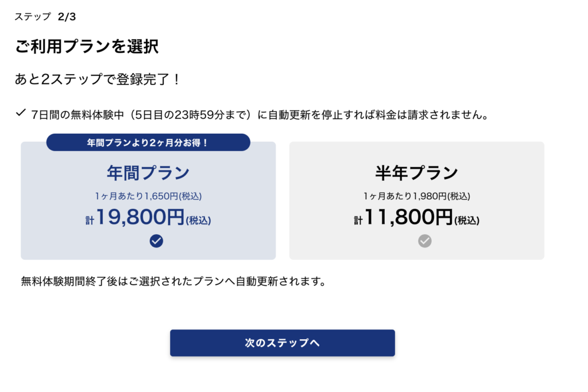Click the checkmark icon before 7日間の無料体験中

pos(21,112)
